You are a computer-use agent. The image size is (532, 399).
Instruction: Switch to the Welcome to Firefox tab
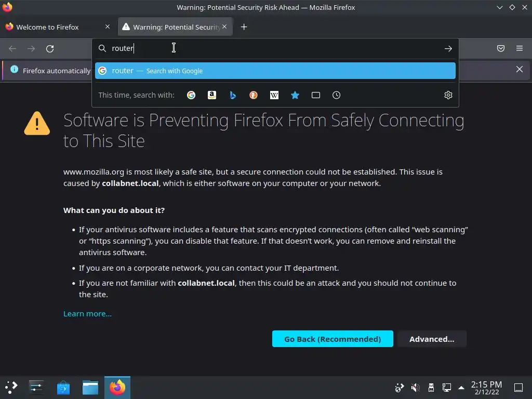(58, 27)
